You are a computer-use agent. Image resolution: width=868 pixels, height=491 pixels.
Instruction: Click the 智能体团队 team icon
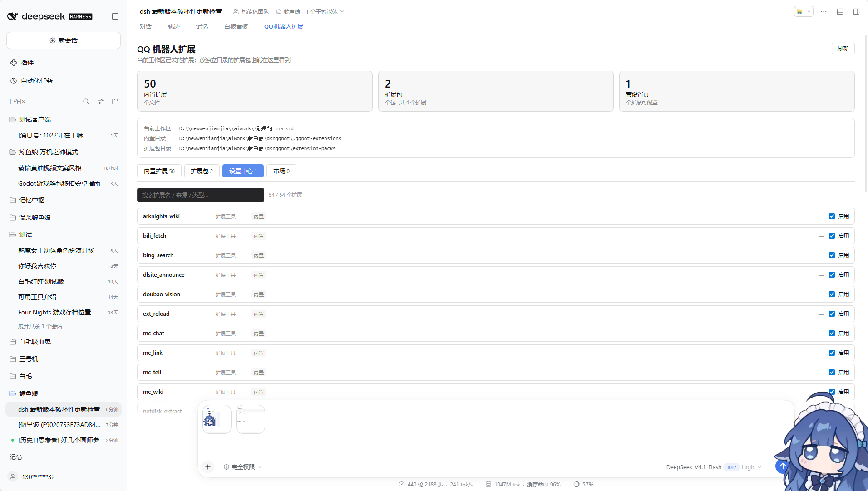click(236, 11)
